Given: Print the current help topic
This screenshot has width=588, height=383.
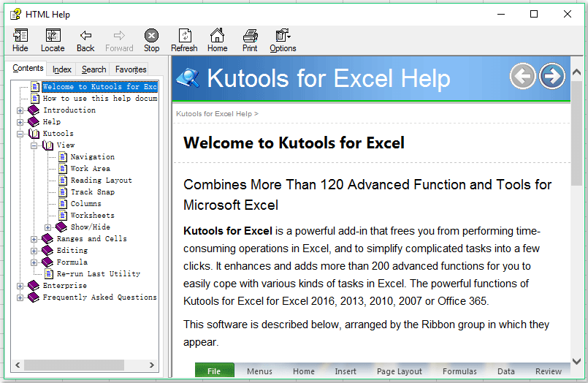Looking at the screenshot, I should point(250,37).
